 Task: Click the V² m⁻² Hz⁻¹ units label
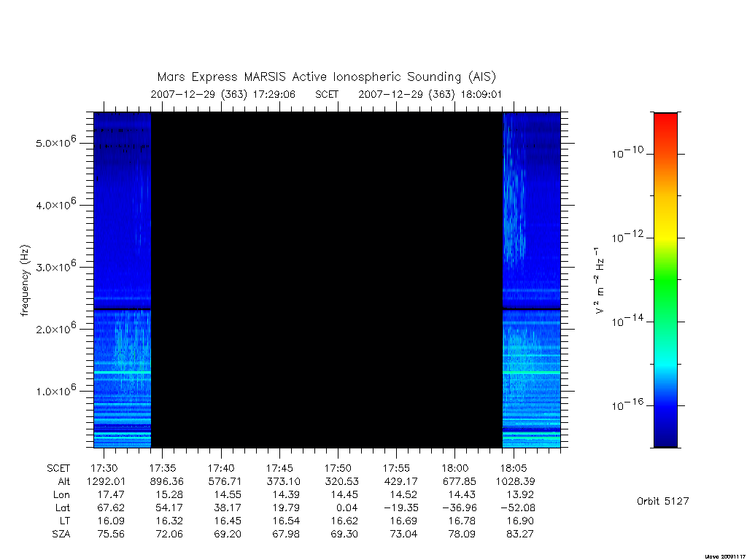(x=600, y=281)
